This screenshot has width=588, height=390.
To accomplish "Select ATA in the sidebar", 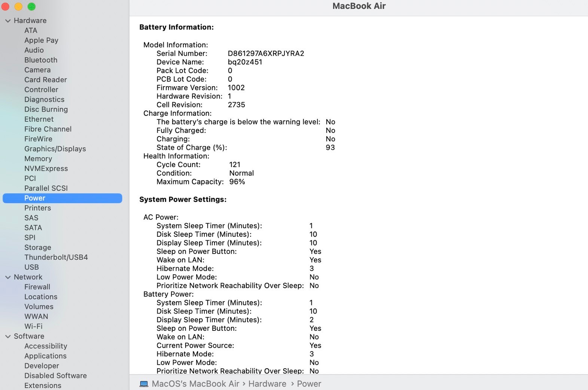I will coord(31,30).
